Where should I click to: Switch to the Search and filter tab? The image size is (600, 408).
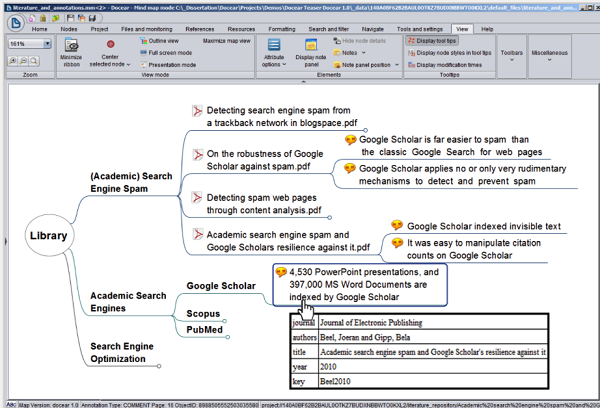(329, 30)
